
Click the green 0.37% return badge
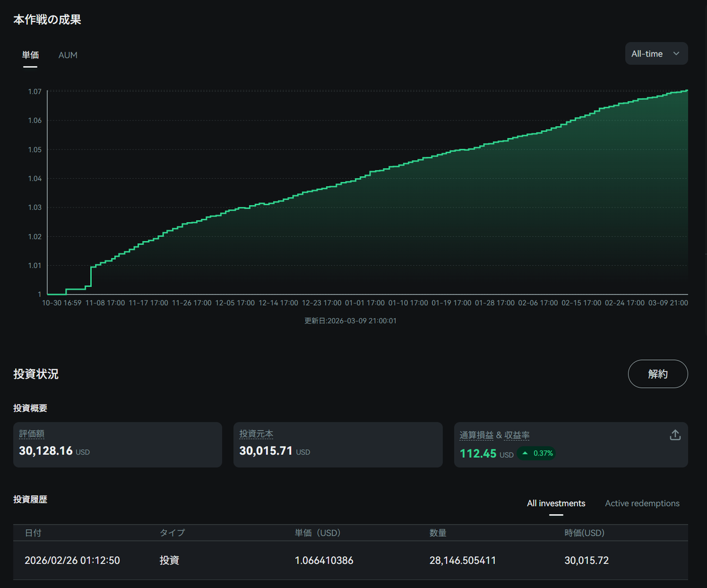point(536,454)
